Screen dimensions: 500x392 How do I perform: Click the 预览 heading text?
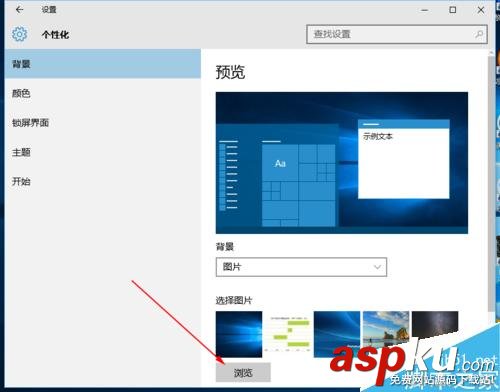230,72
